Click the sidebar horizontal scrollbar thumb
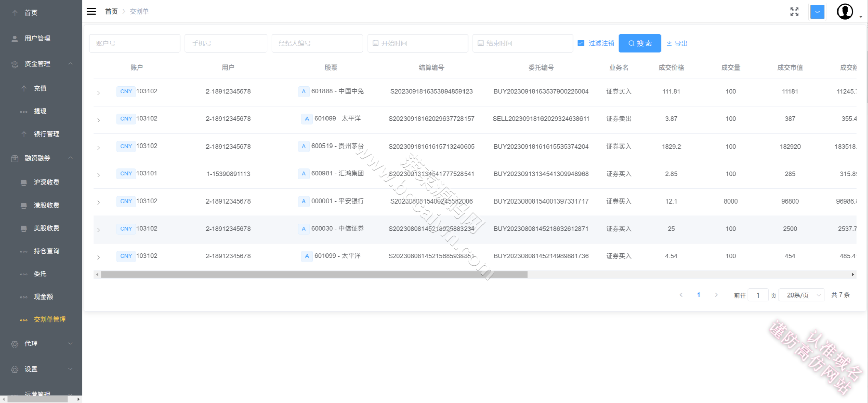 [x=38, y=399]
